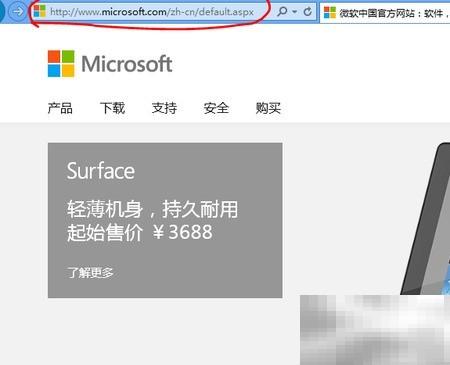Click the Surface heading in banner
This screenshot has width=450, height=365.
[101, 171]
